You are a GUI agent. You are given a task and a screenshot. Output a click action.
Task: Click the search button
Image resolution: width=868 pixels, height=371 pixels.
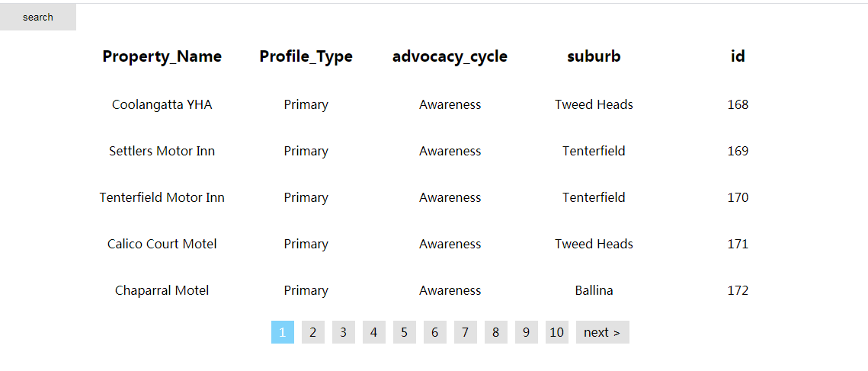[38, 17]
